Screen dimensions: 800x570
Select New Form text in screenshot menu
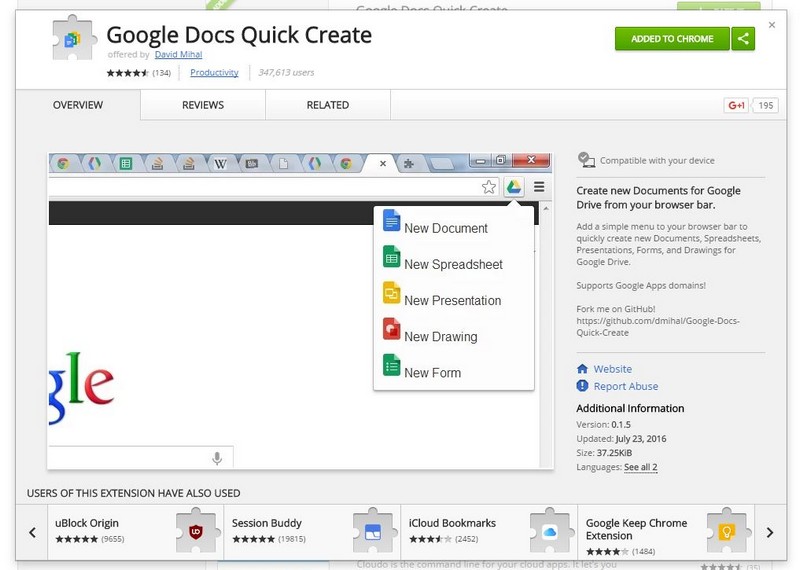coord(433,373)
